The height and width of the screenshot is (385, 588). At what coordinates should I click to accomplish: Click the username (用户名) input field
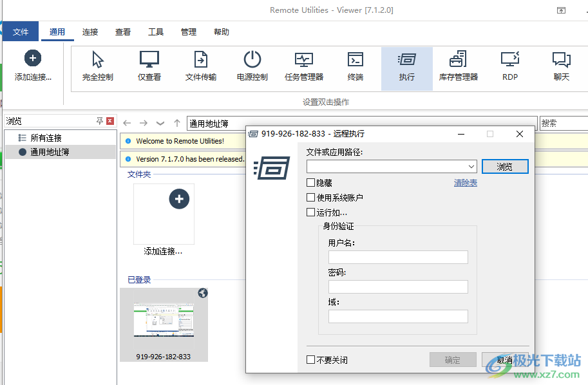[398, 257]
